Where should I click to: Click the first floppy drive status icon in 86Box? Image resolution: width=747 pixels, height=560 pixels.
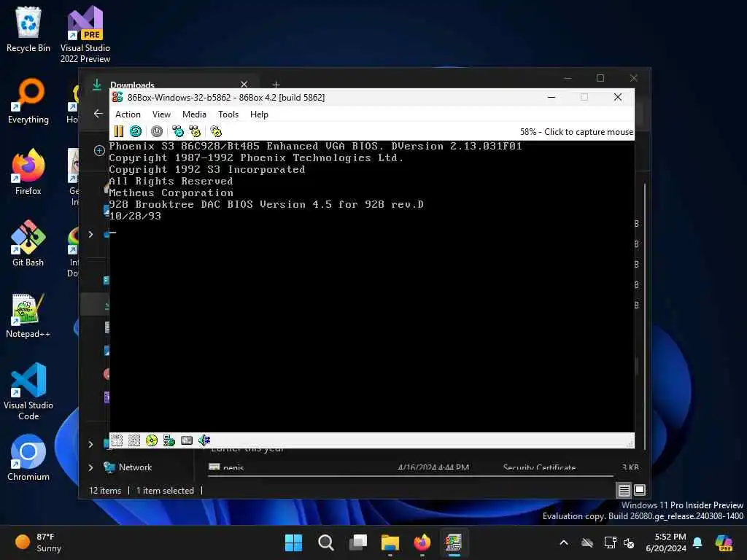point(117,440)
